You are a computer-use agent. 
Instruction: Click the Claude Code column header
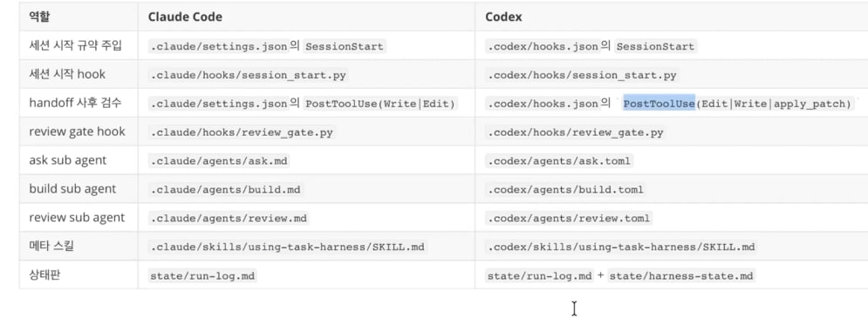(185, 17)
